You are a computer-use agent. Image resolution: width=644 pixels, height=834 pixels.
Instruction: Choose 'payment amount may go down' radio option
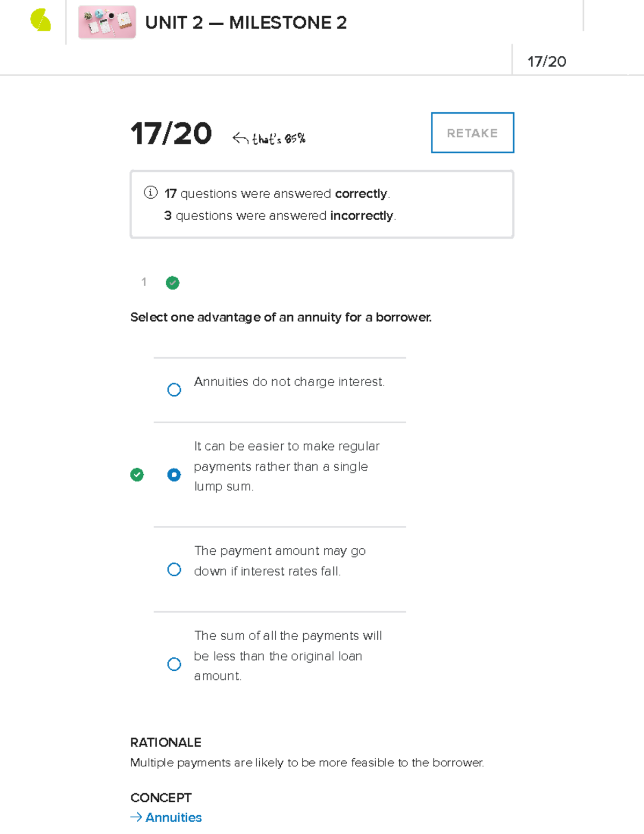coord(174,569)
